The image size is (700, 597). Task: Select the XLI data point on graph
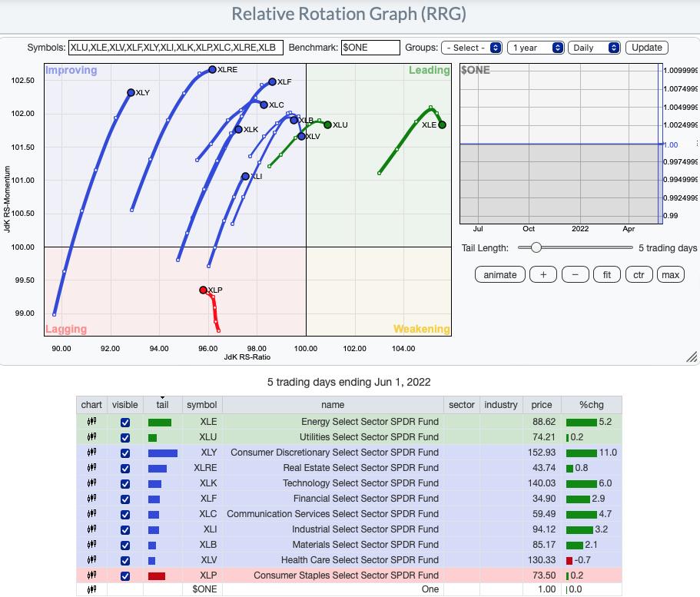pos(246,177)
